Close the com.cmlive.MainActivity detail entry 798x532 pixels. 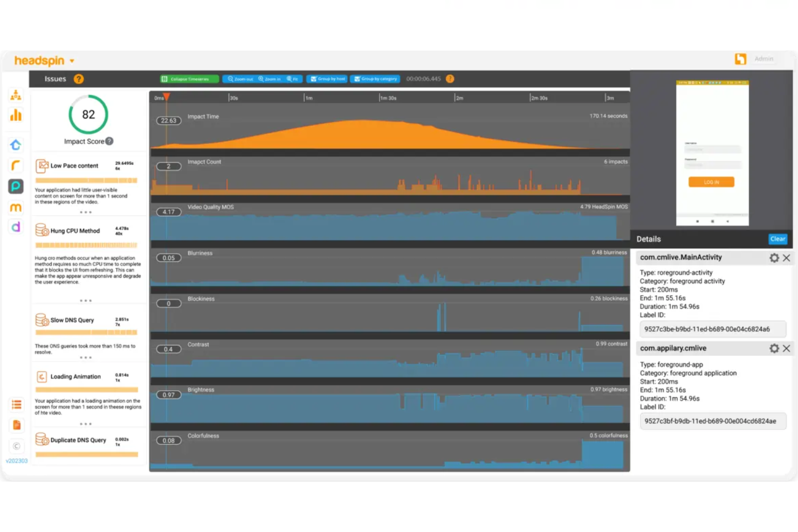click(787, 258)
